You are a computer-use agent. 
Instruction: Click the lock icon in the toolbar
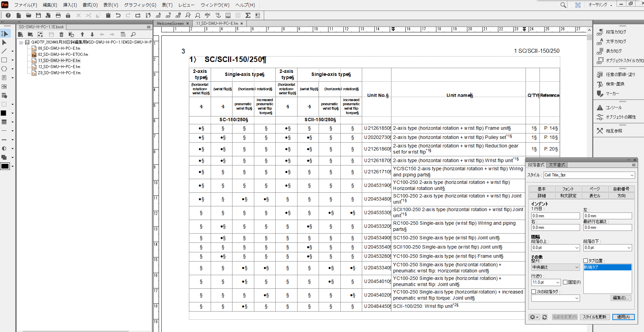click(68, 15)
